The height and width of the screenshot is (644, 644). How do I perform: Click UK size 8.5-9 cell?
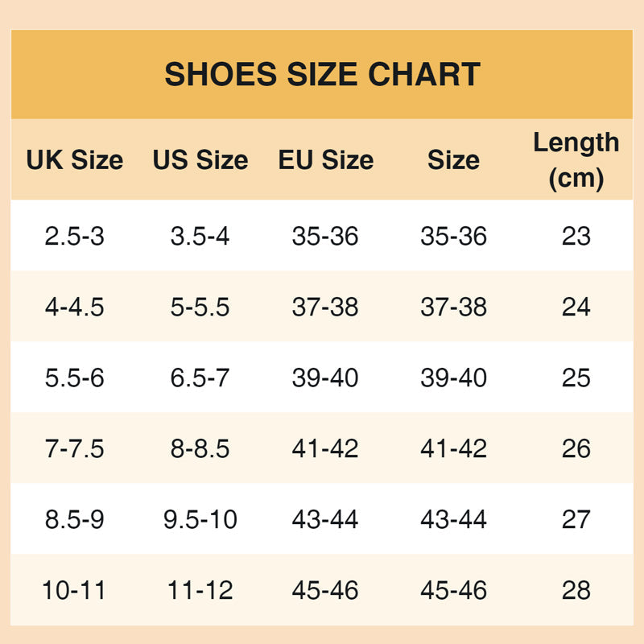74,520
